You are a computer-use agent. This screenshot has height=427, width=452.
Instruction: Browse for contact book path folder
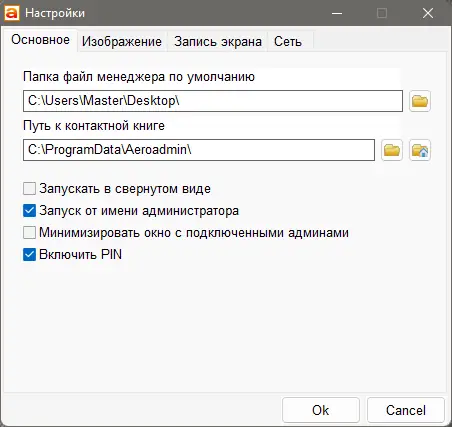[392, 150]
